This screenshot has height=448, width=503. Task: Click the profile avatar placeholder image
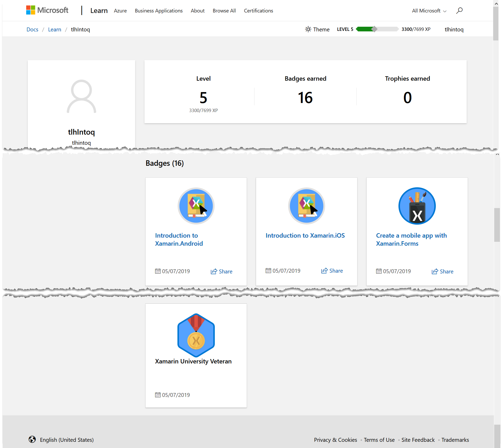tap(81, 96)
